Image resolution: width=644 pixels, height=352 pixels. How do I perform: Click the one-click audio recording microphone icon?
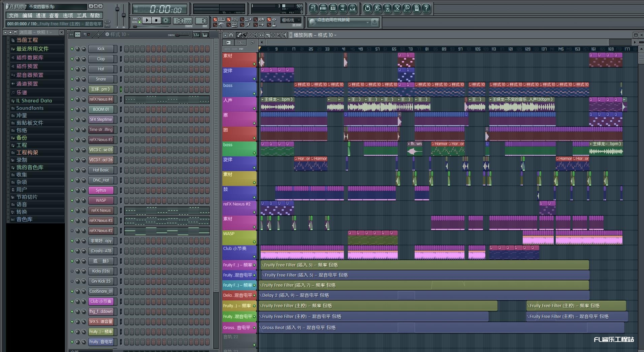point(407,8)
